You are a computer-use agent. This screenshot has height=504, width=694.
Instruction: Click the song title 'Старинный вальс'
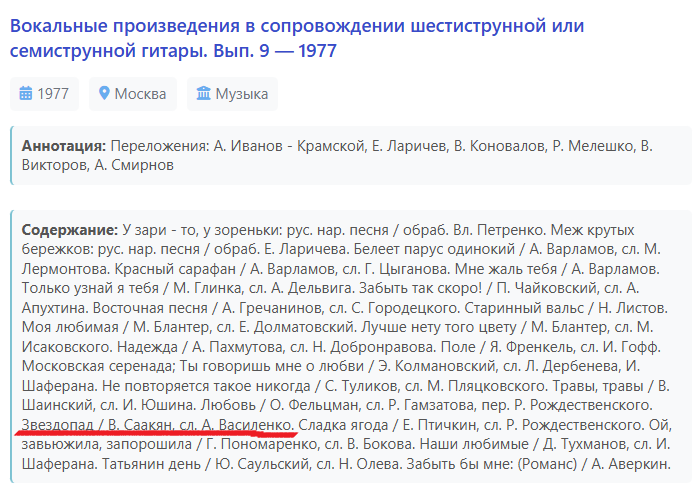[524, 308]
